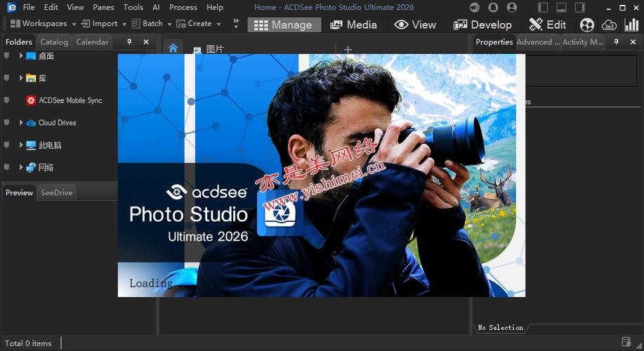Toggle the left panel layout button
The width and height of the screenshot is (644, 351).
click(x=543, y=8)
